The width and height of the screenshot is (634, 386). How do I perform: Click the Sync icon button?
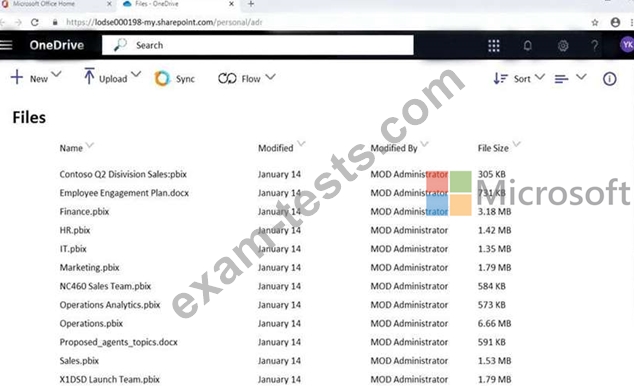174,78
